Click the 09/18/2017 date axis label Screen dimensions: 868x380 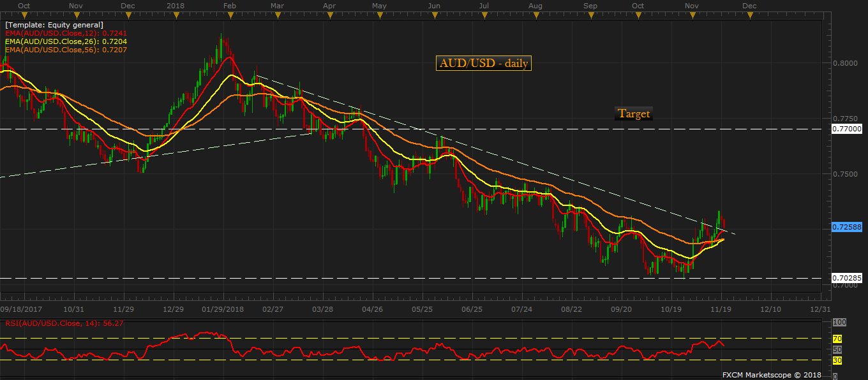pyautogui.click(x=22, y=309)
